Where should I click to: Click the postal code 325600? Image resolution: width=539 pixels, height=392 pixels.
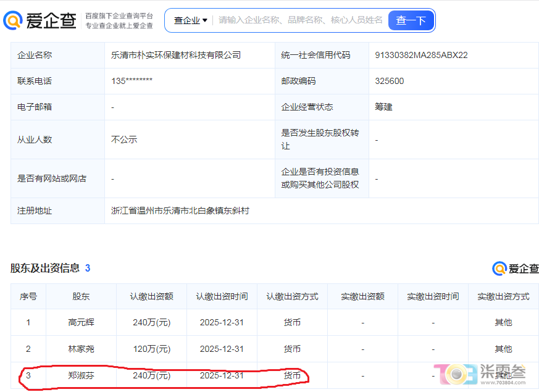(390, 81)
